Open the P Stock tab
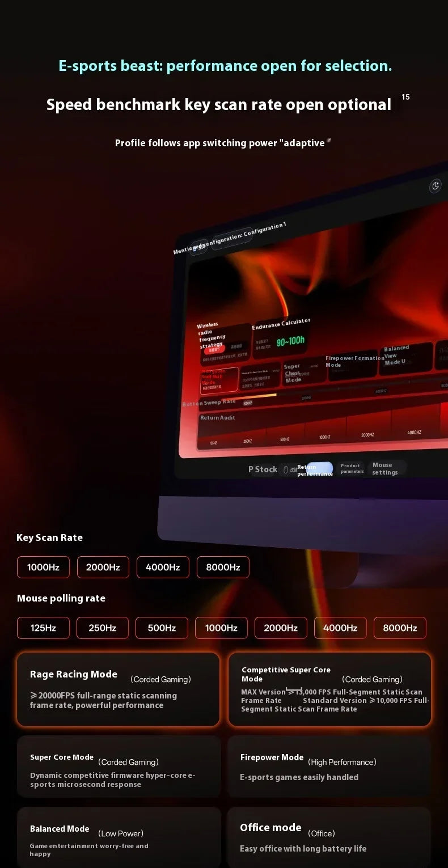448x868 pixels. (x=263, y=469)
